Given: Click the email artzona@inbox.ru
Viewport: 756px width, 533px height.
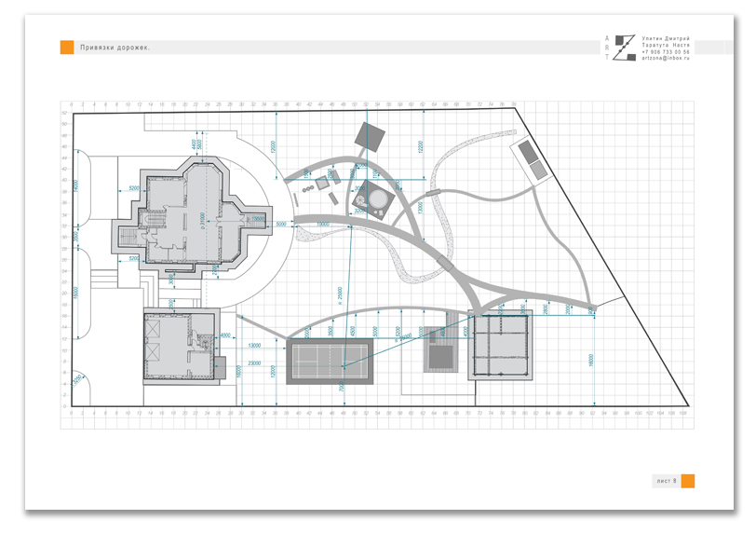Looking at the screenshot, I should click(x=666, y=58).
